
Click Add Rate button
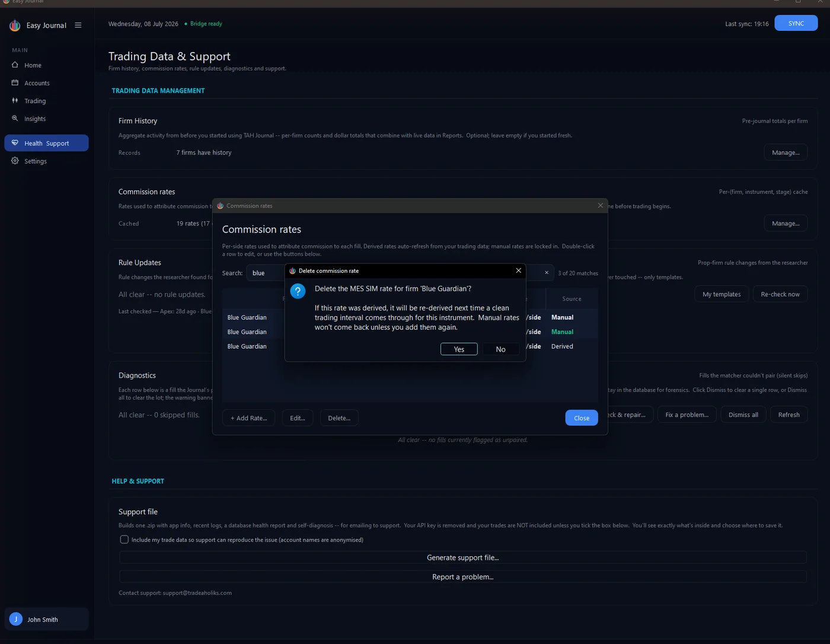tap(249, 418)
